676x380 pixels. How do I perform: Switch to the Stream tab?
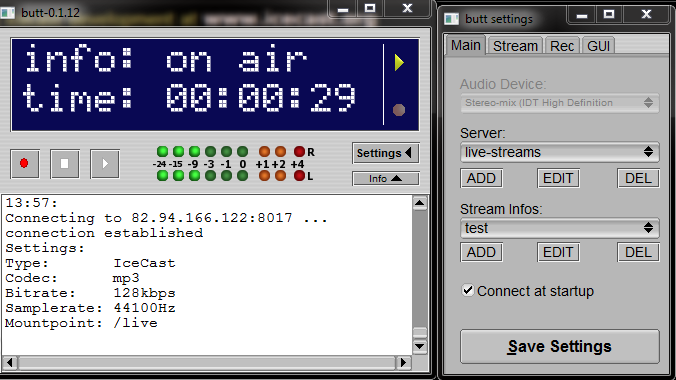click(x=515, y=46)
